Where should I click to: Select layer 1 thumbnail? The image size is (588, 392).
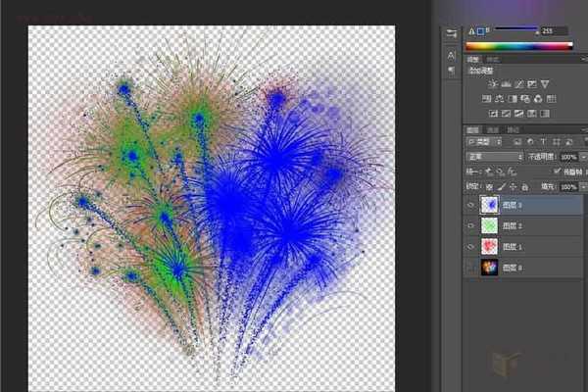(489, 247)
